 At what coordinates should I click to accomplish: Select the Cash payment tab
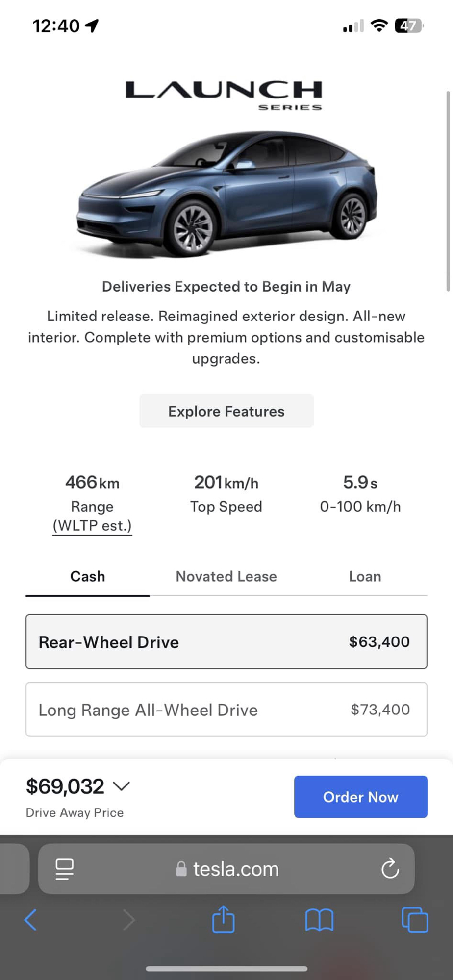87,576
